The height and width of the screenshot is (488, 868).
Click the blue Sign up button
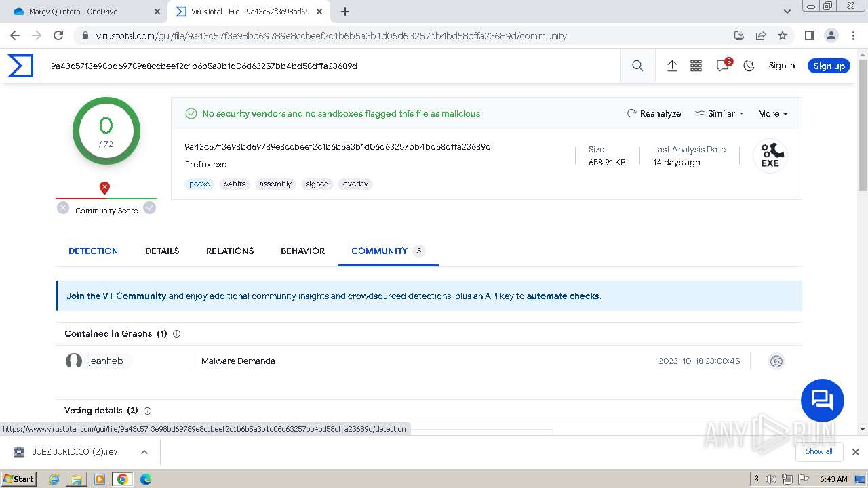829,66
